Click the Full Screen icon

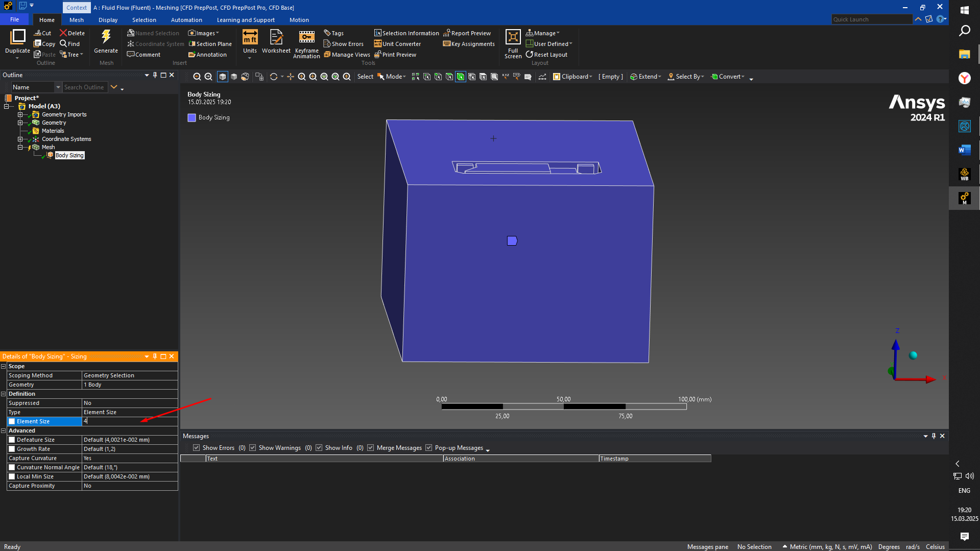click(x=513, y=37)
